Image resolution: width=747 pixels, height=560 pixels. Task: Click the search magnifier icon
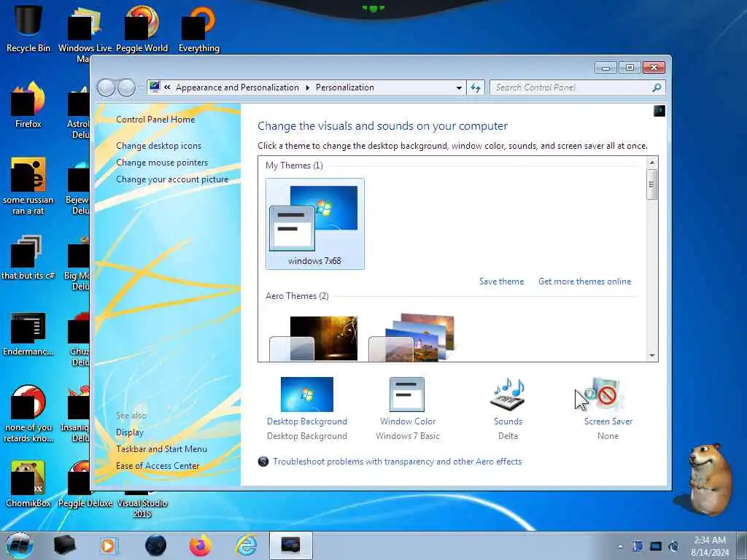pyautogui.click(x=657, y=87)
